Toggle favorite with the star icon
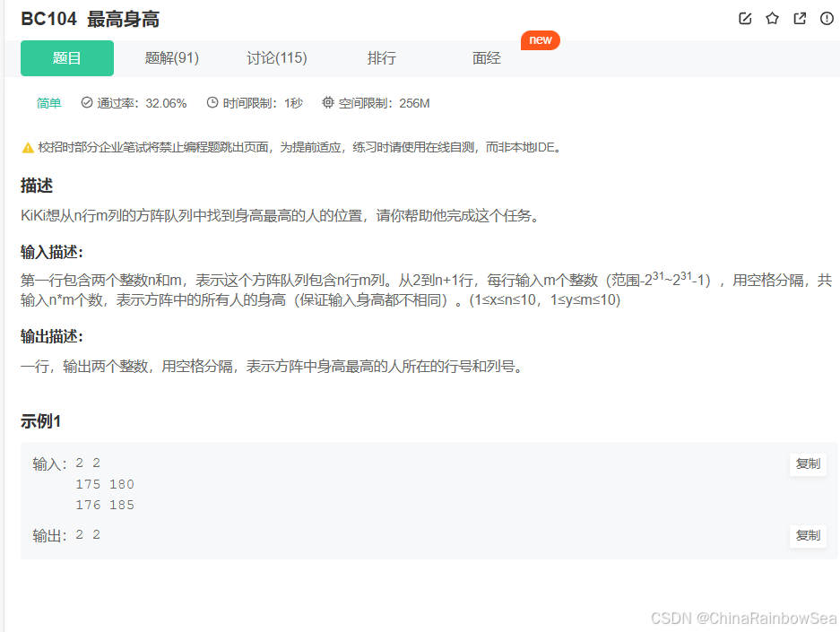 [772, 18]
